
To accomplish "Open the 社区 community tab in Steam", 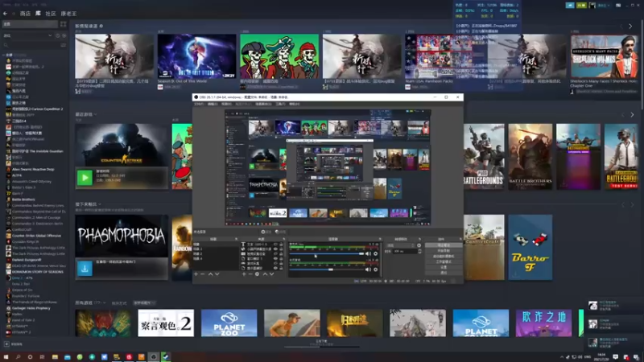I will coord(51,14).
